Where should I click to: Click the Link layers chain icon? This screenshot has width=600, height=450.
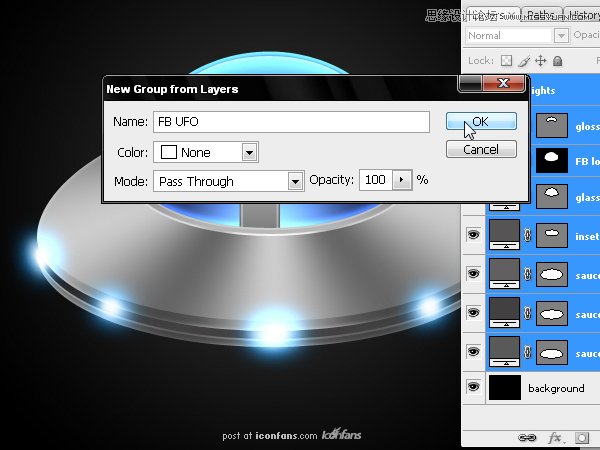(x=527, y=438)
